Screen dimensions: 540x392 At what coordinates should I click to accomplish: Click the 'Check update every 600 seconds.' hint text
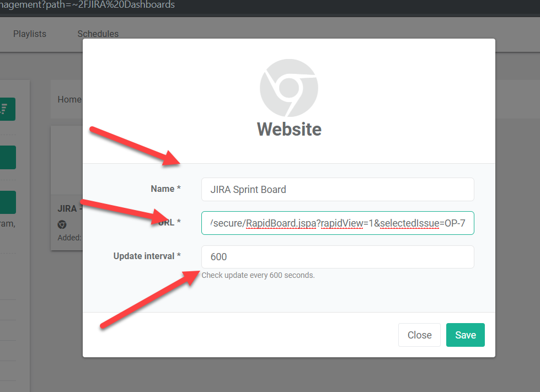coord(258,275)
